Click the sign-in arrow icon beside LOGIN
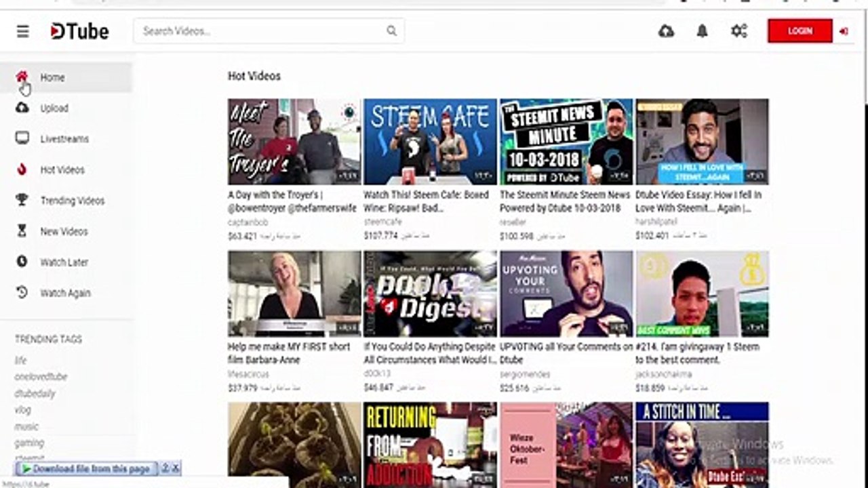This screenshot has height=488, width=868. (844, 31)
